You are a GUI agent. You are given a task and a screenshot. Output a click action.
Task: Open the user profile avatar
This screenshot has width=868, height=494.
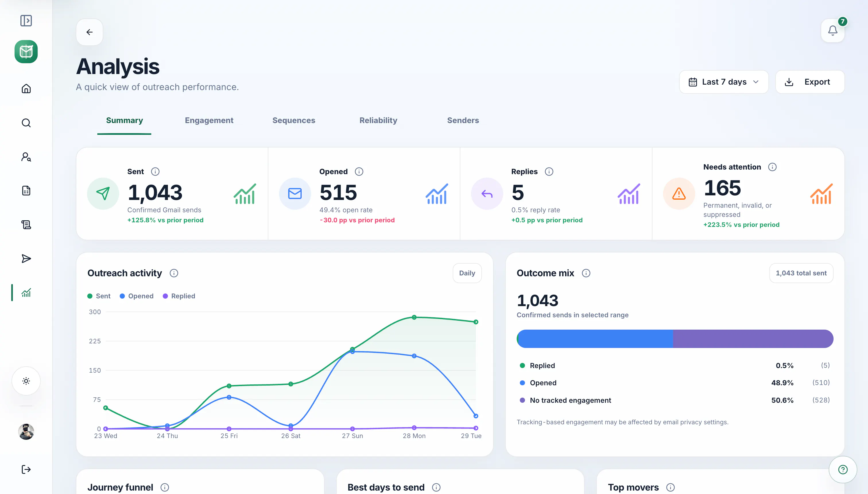pyautogui.click(x=26, y=431)
